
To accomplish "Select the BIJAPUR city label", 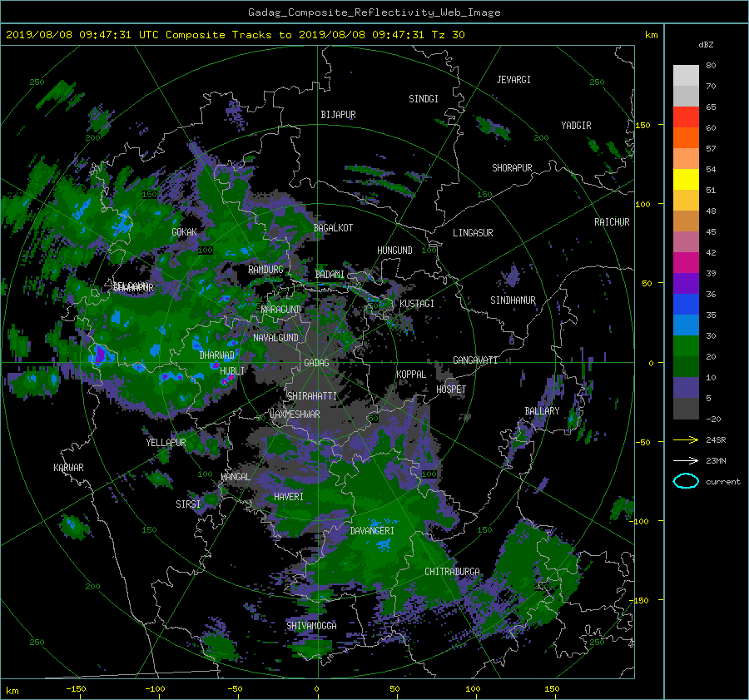I will (x=338, y=115).
